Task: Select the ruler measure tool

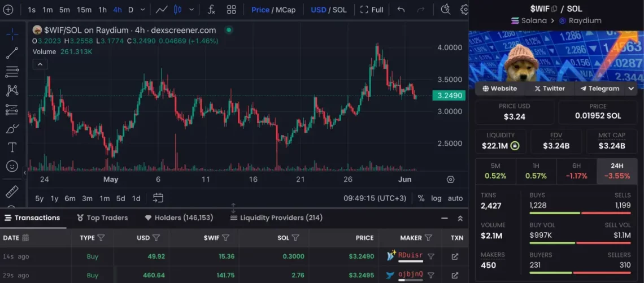Action: pos(12,192)
